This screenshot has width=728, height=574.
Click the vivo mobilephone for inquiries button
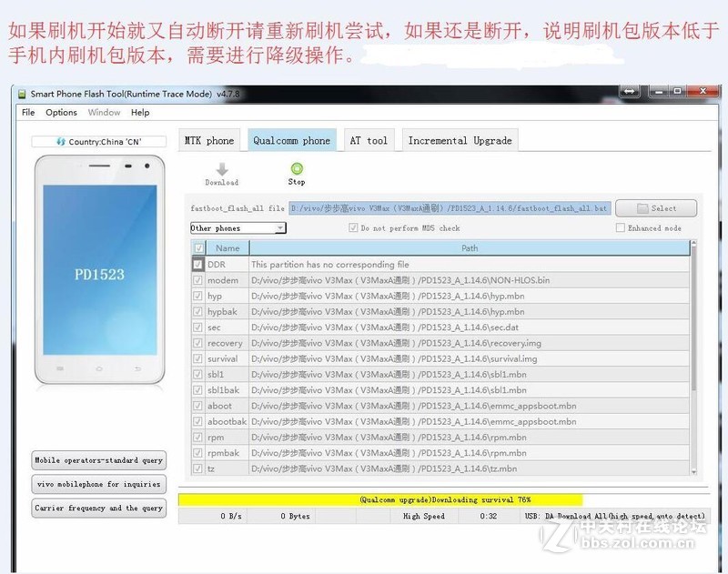pos(97,483)
